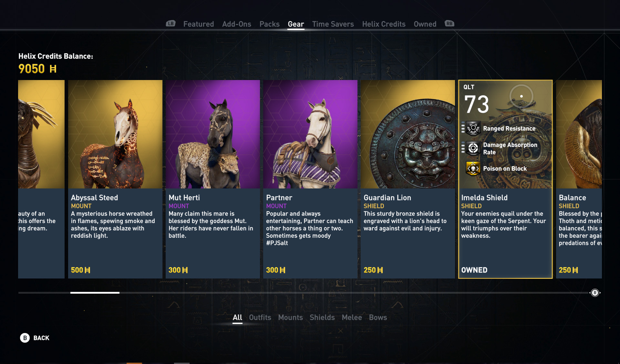Filter gear by Mounts

tap(291, 318)
